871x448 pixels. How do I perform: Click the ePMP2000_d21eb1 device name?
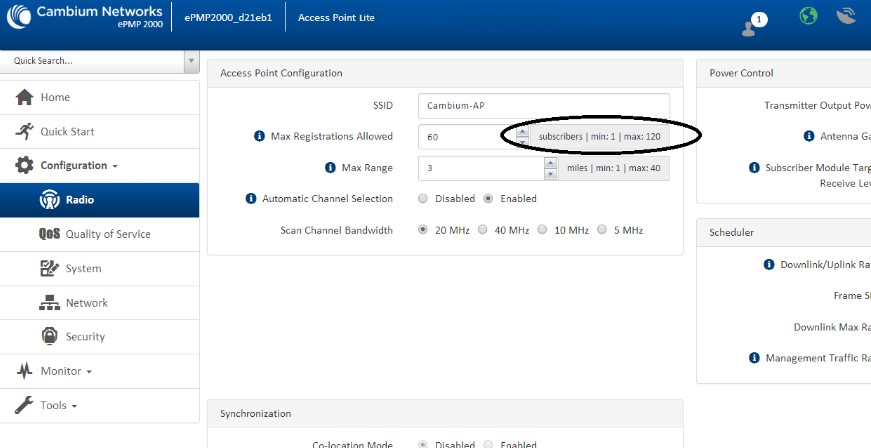pyautogui.click(x=228, y=18)
